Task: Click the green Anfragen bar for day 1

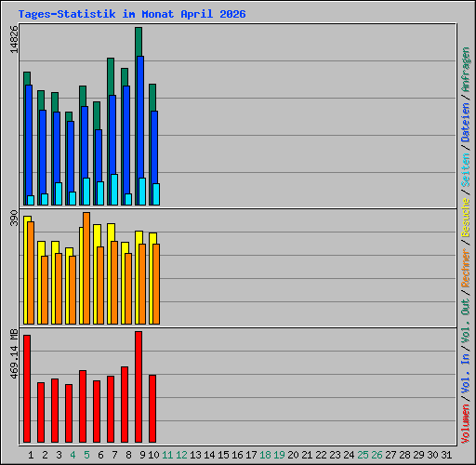Action: pos(27,78)
